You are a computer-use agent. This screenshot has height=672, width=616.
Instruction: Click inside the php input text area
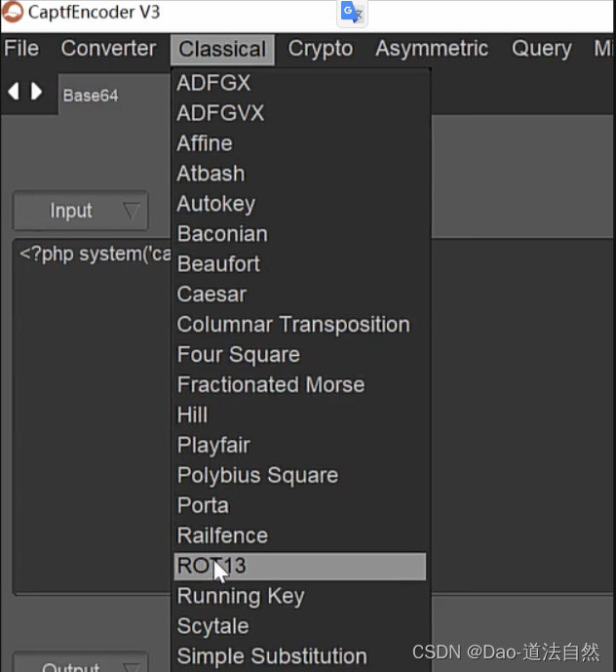pos(92,415)
